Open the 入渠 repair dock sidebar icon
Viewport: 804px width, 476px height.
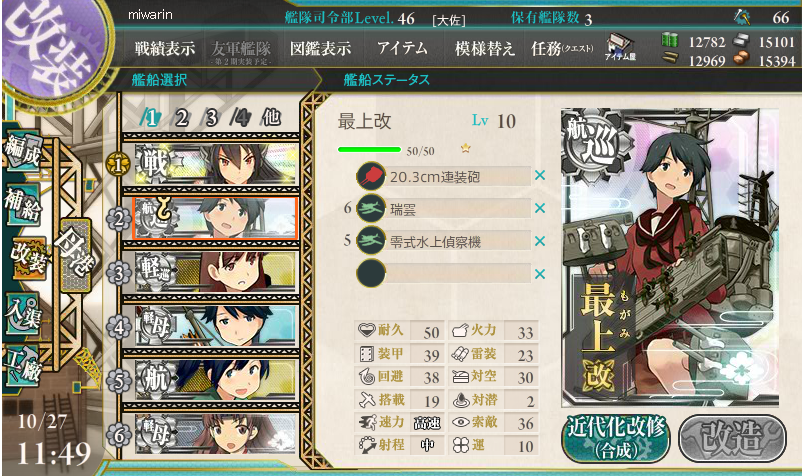24,312
